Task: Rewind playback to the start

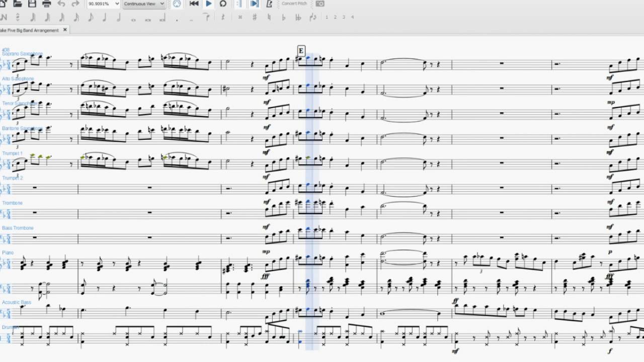Action: pos(194,4)
